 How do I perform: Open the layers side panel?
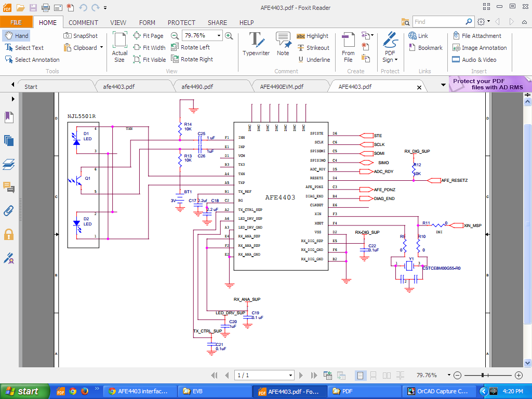click(9, 164)
